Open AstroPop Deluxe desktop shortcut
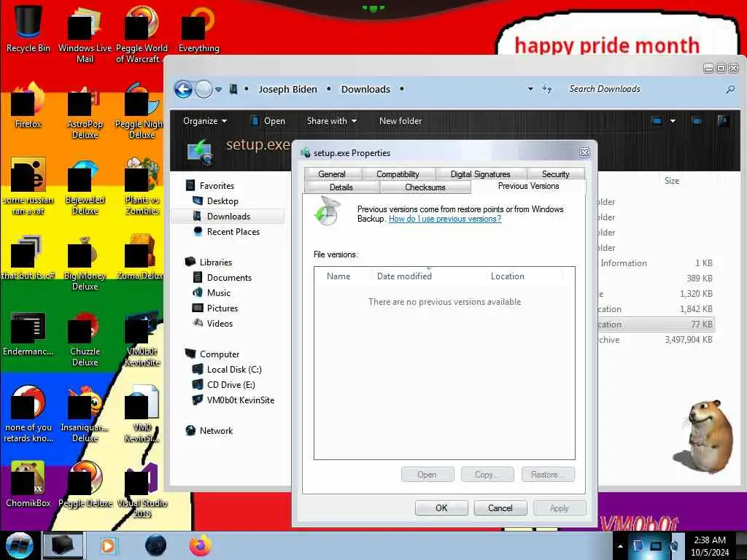 coord(85,112)
